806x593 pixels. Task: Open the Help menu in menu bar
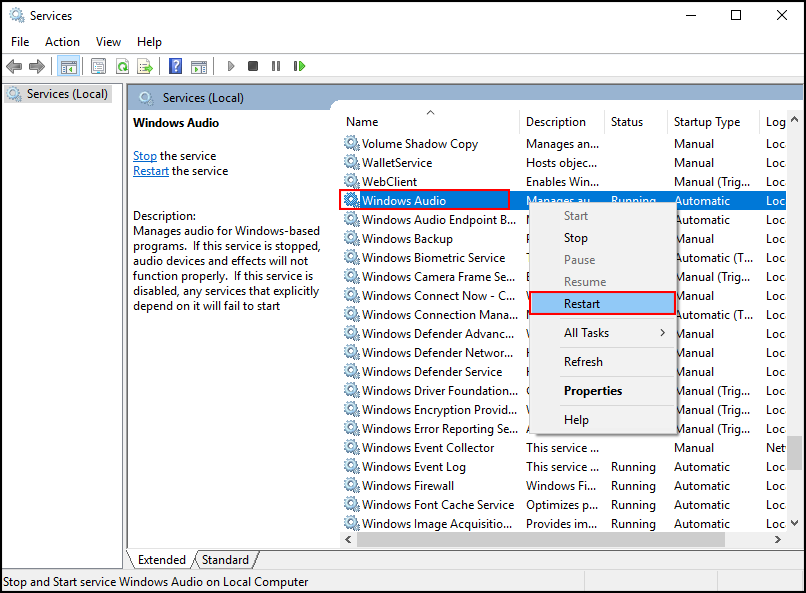pos(149,42)
